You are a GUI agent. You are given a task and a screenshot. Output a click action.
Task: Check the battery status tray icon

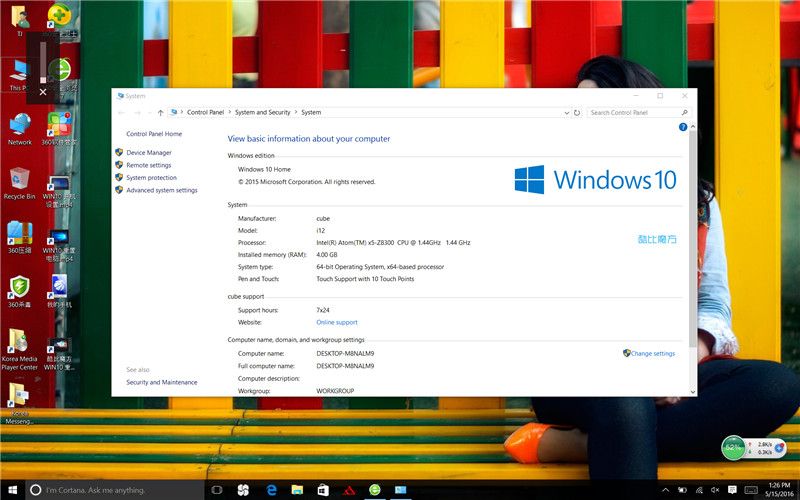[682, 490]
